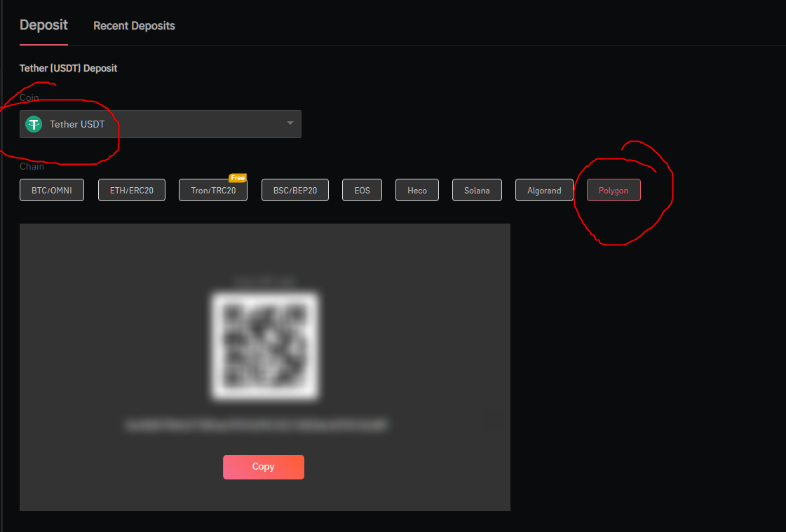Click the Tether (USDT) Deposit heading

(x=68, y=68)
